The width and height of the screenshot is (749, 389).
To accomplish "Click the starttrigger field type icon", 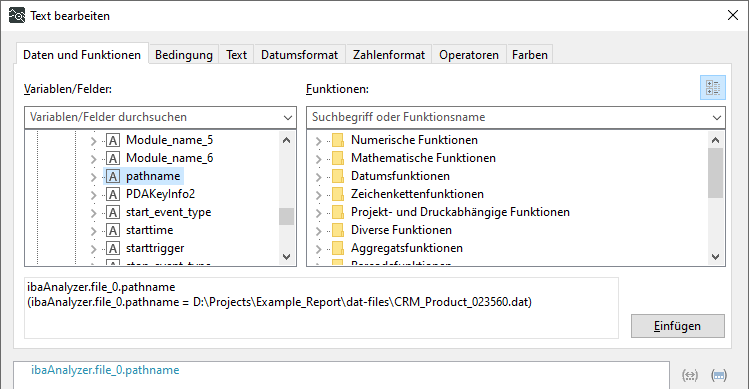I will (113, 249).
